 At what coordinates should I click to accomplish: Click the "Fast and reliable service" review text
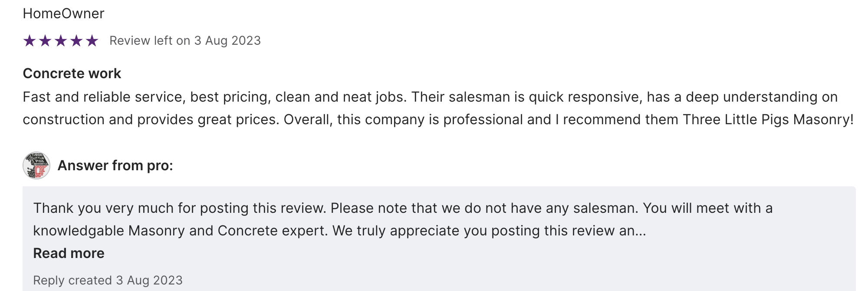coord(102,97)
